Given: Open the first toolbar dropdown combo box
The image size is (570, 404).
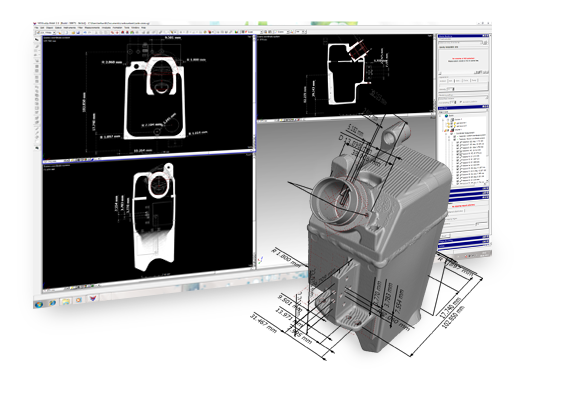Looking at the screenshot, I should [x=47, y=32].
